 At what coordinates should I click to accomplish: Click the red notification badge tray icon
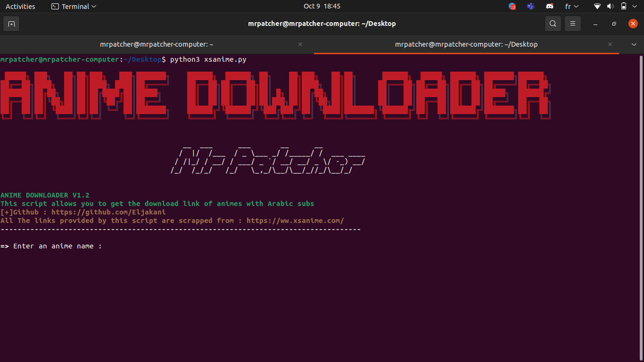click(512, 6)
